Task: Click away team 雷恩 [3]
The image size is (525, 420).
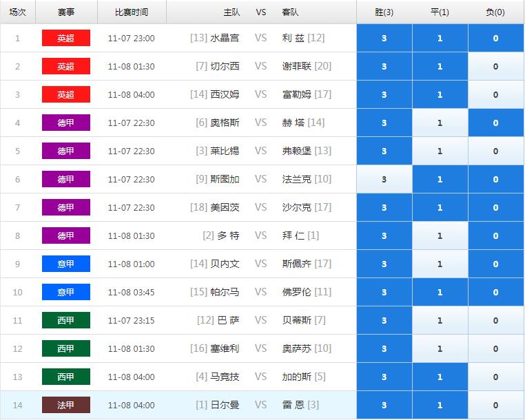Action: point(300,405)
